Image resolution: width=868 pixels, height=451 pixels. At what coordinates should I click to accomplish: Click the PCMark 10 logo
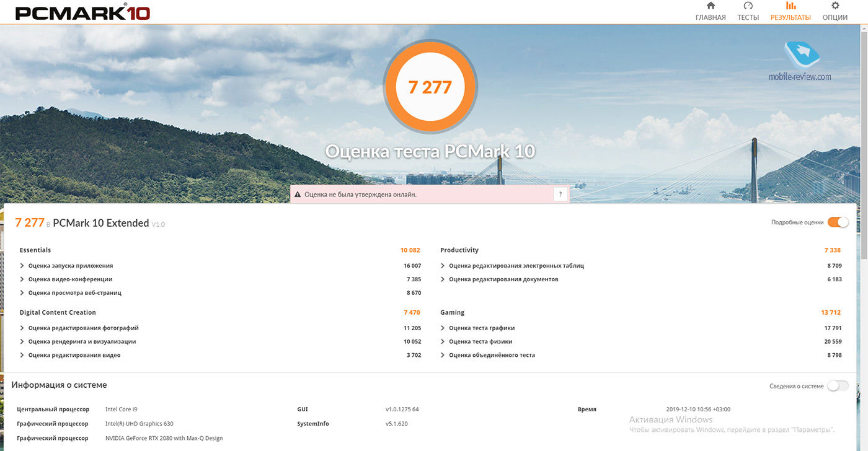[82, 12]
